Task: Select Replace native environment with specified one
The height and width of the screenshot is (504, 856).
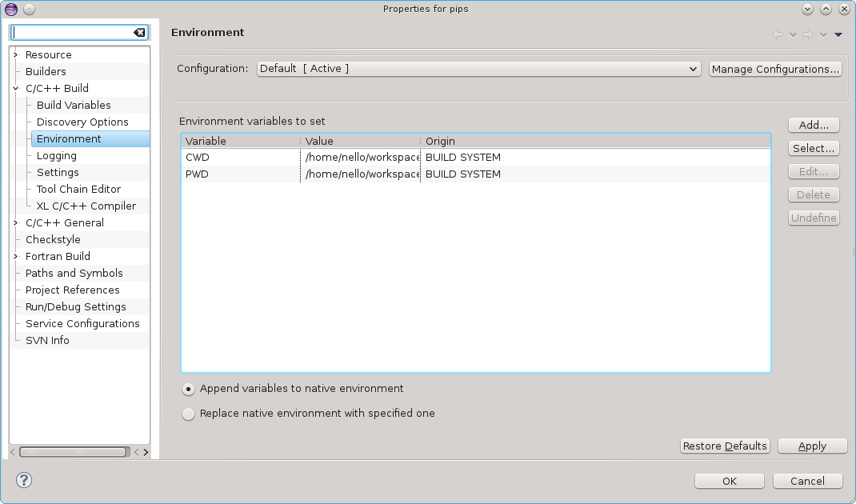Action: click(x=189, y=414)
